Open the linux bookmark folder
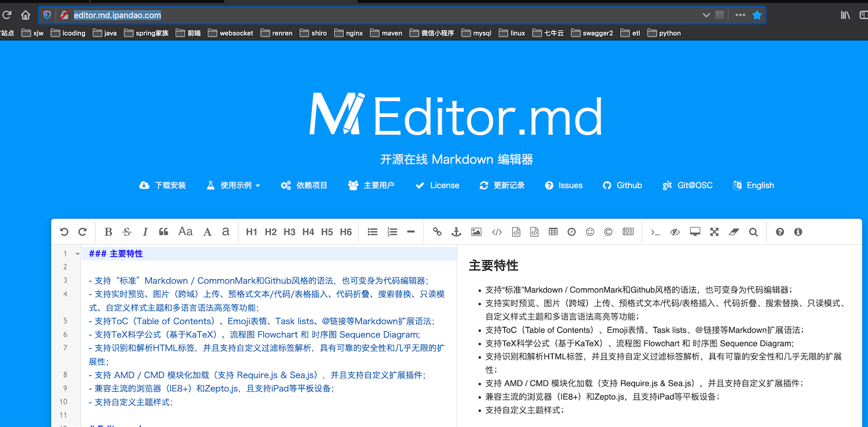 512,33
